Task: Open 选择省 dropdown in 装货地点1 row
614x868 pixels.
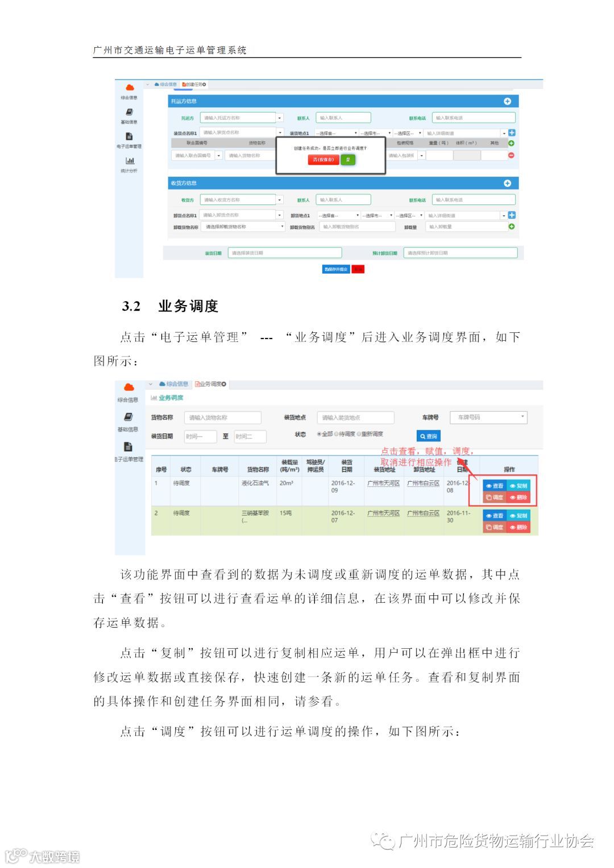Action: 337,133
